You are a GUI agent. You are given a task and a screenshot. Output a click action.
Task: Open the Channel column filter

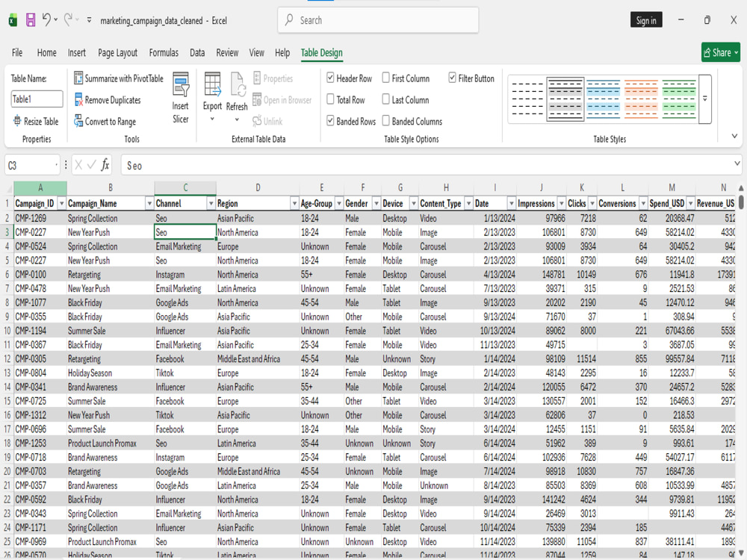211,204
